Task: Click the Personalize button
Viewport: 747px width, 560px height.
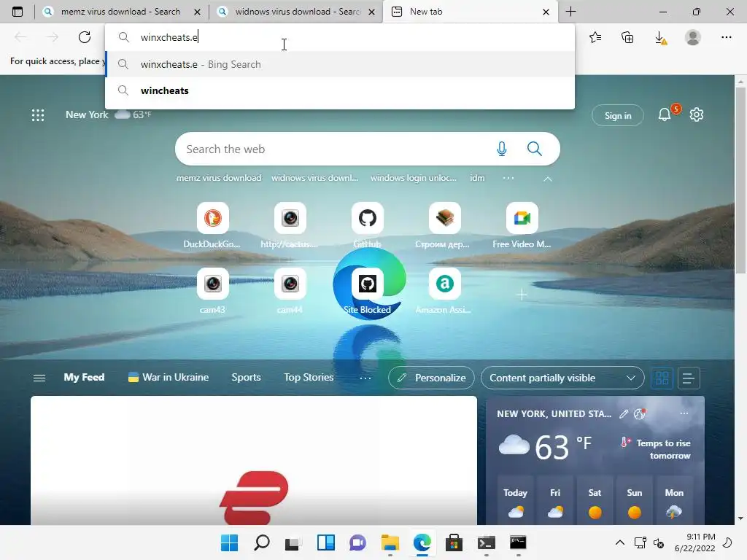Action: (x=431, y=378)
